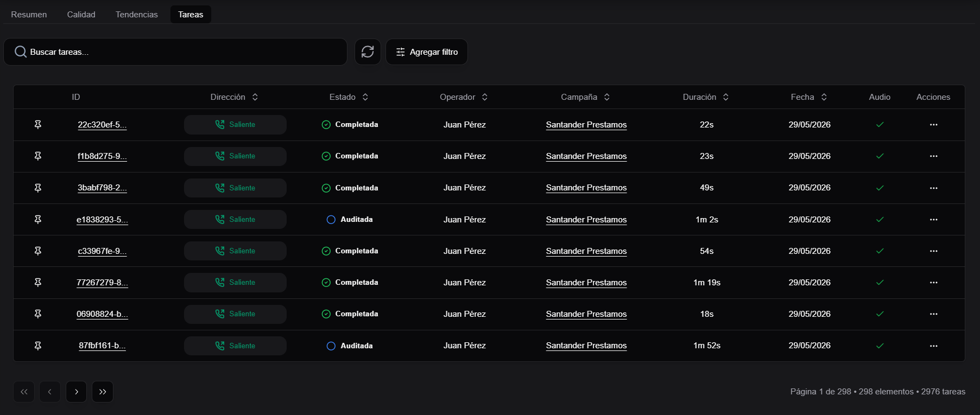980x415 pixels.
Task: Click the refresh tasks icon button
Action: pyautogui.click(x=368, y=52)
